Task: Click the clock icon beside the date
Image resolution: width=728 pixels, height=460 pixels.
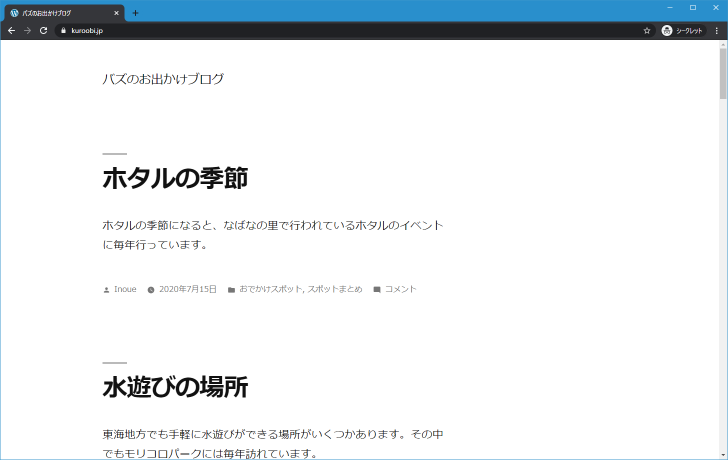Action: pos(151,290)
